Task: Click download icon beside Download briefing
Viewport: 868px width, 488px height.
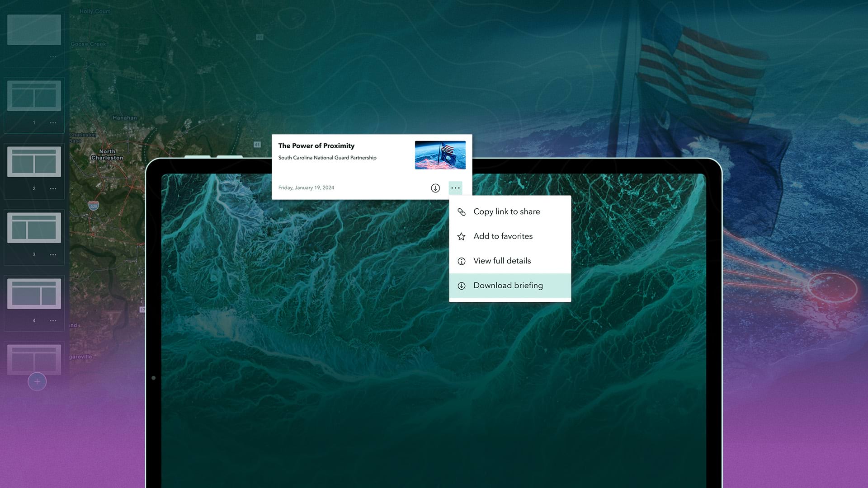Action: [x=462, y=286]
